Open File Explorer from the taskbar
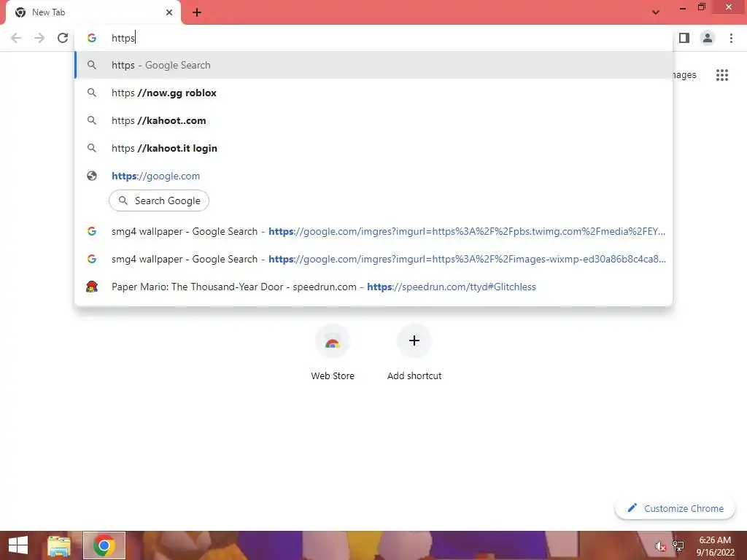Screen dimensions: 747x560 click(59, 545)
